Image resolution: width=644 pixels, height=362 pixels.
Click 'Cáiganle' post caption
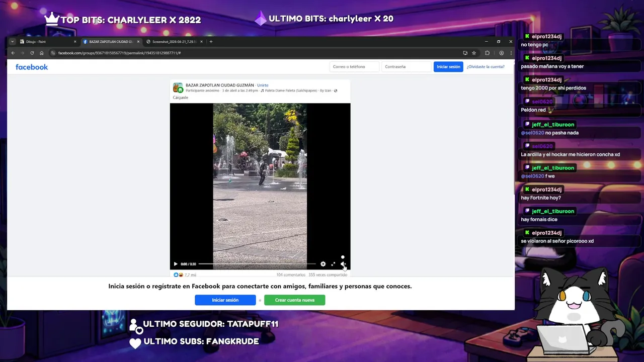[181, 98]
